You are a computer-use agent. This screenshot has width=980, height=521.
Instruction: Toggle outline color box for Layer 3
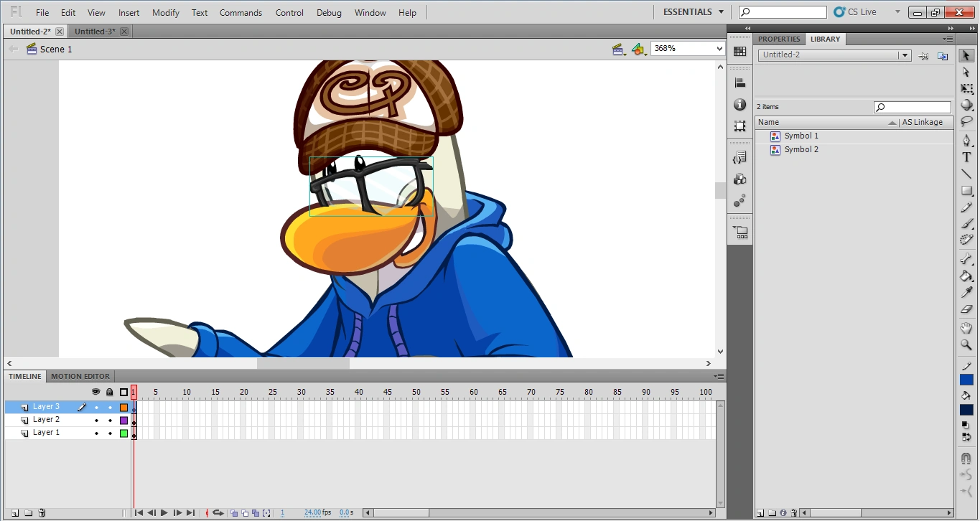click(x=123, y=408)
